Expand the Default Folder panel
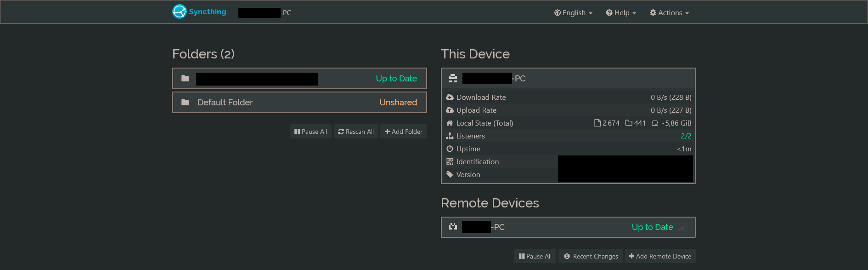 pos(299,102)
